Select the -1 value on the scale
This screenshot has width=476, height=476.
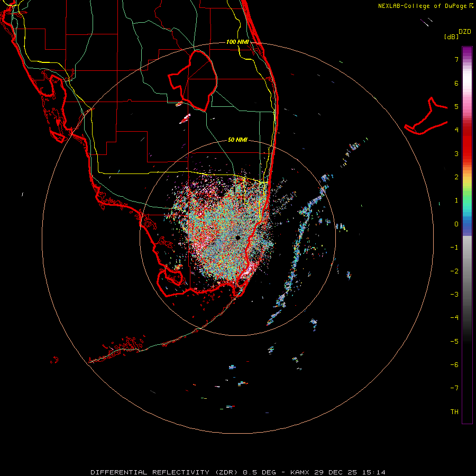454,248
